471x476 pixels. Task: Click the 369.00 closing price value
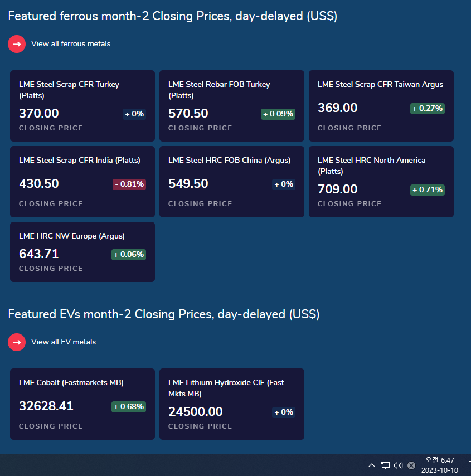pos(338,108)
